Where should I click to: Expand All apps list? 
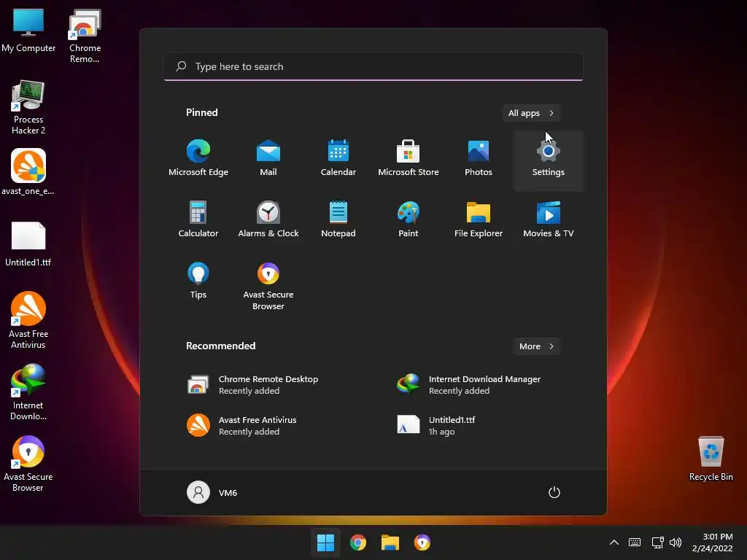tap(531, 113)
